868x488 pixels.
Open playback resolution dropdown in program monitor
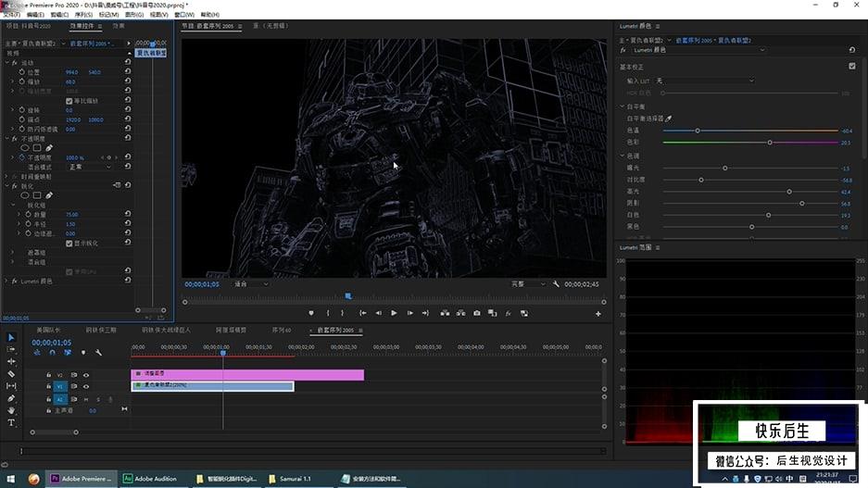pyautogui.click(x=527, y=284)
